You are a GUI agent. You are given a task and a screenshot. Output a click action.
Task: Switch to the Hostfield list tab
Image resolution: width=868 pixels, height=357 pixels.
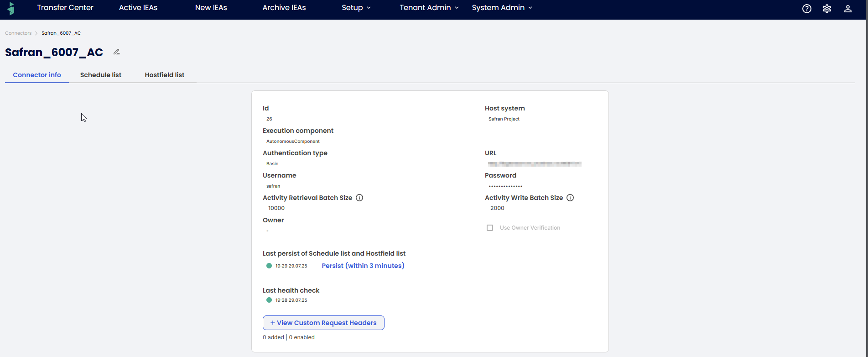tap(165, 75)
